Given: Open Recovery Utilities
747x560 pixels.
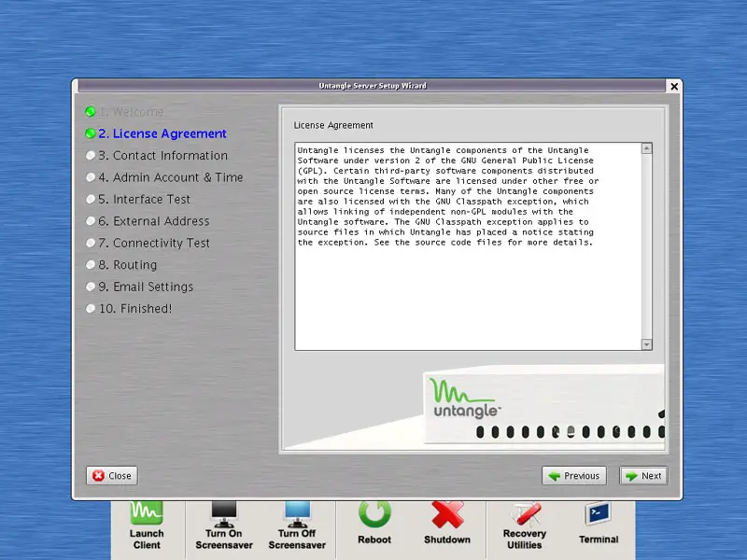Looking at the screenshot, I should point(524,525).
